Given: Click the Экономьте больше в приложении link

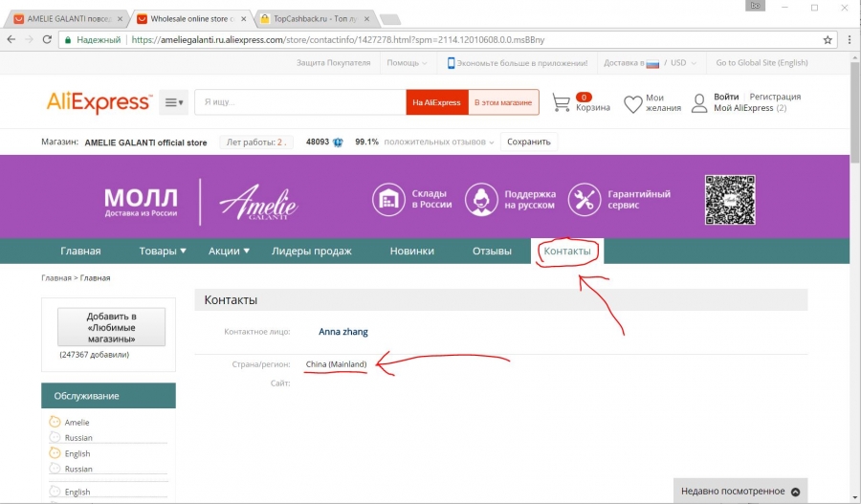Looking at the screenshot, I should pos(522,63).
